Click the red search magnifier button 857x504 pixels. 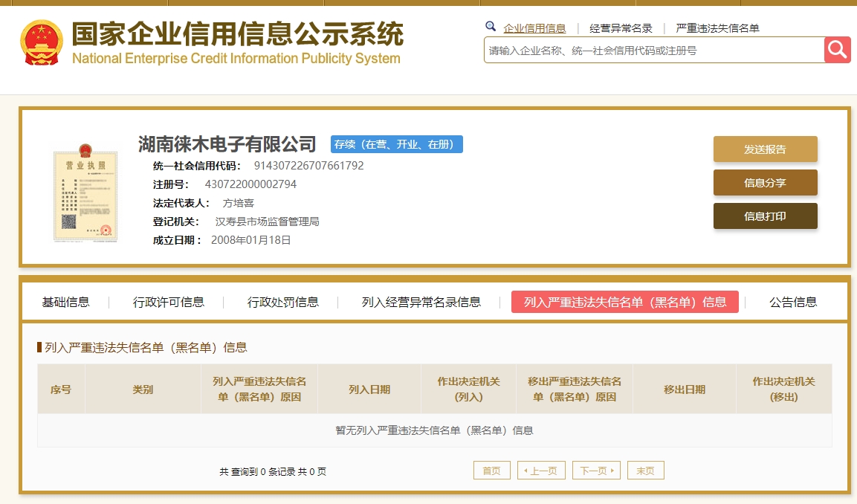pyautogui.click(x=838, y=51)
